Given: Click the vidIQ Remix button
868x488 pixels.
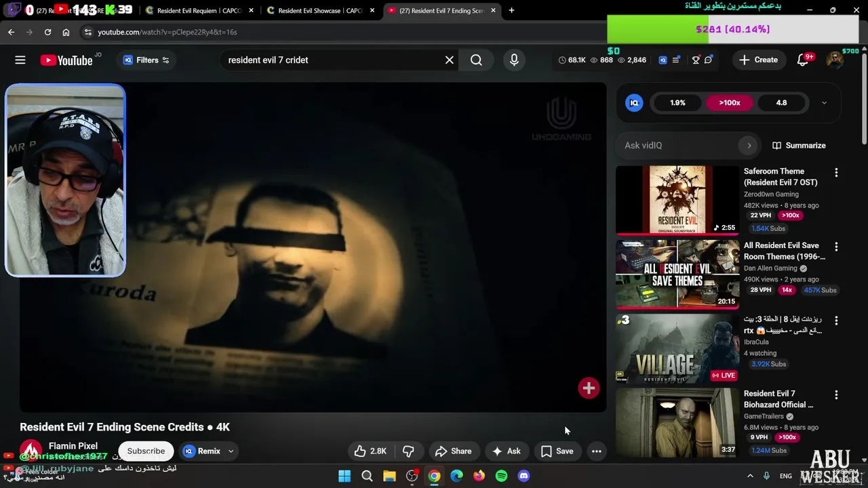Looking at the screenshot, I should point(202,451).
